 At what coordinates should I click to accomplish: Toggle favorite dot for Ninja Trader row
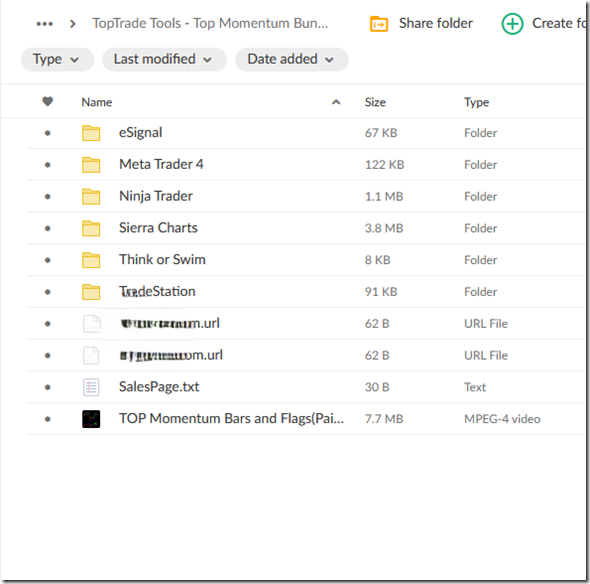click(x=47, y=196)
